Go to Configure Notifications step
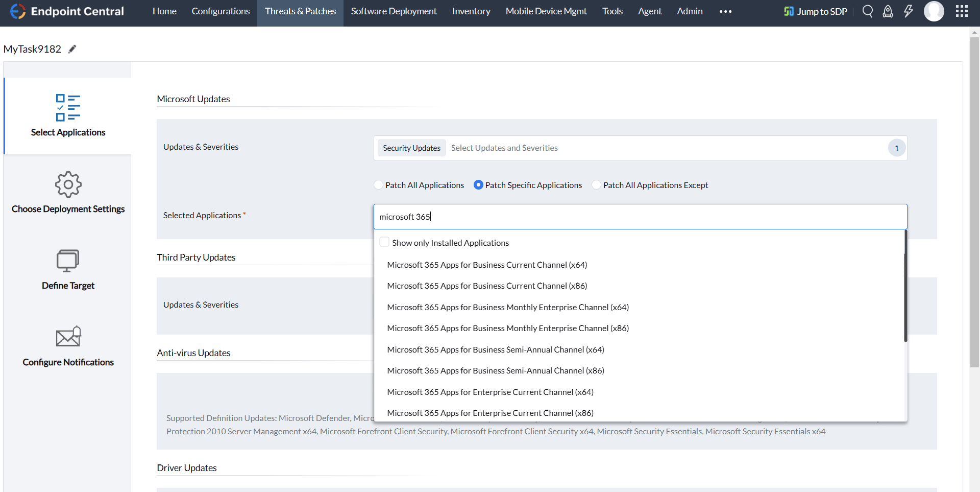This screenshot has width=980, height=492. pyautogui.click(x=68, y=346)
